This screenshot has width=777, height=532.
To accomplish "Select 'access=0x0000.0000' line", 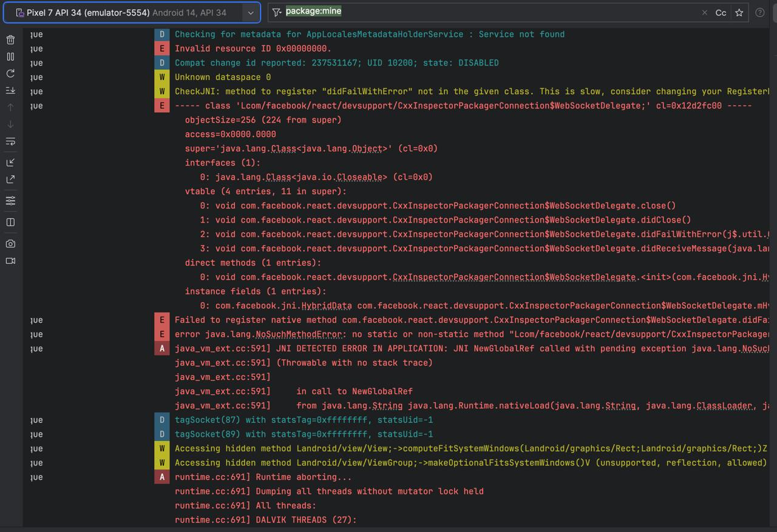I will click(231, 134).
